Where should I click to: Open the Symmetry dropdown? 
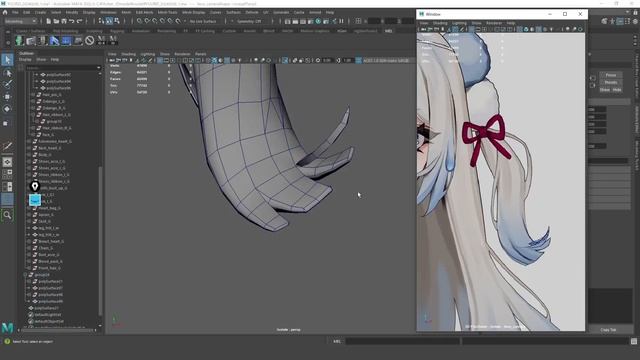249,21
